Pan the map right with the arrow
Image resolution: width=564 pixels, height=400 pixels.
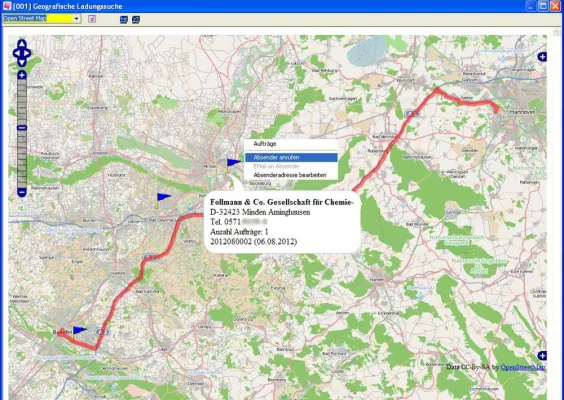coord(27,53)
